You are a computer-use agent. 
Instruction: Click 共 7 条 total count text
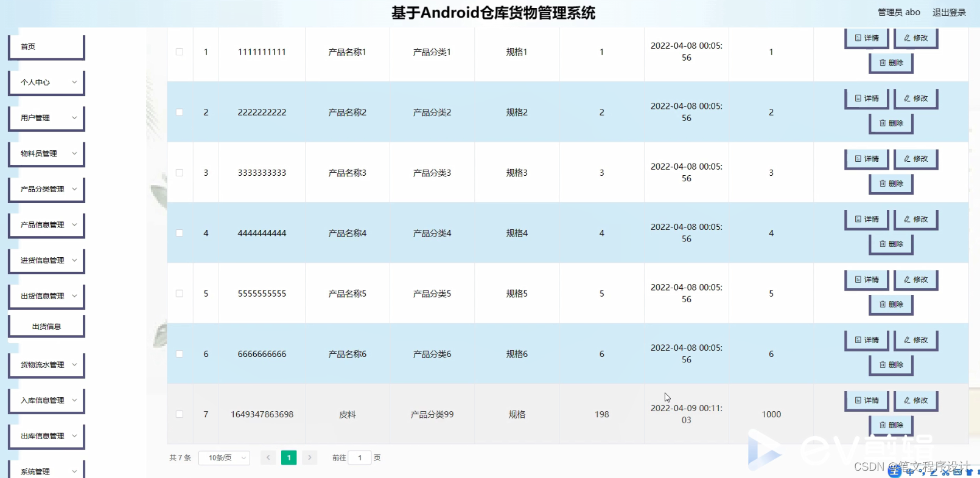180,458
